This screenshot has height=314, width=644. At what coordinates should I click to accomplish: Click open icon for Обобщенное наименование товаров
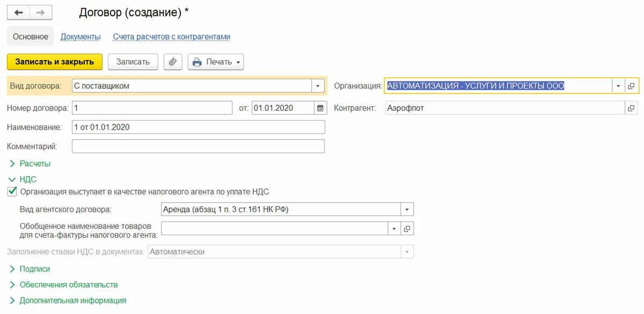coord(407,229)
